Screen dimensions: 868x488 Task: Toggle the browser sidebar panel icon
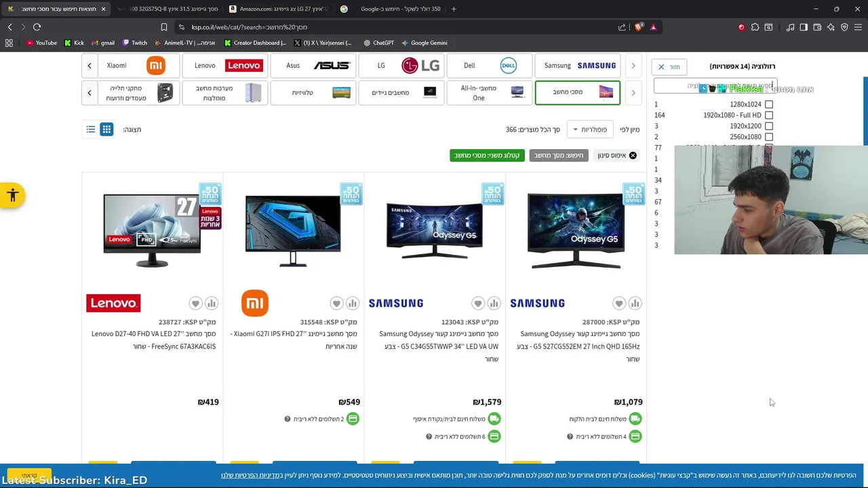click(804, 27)
